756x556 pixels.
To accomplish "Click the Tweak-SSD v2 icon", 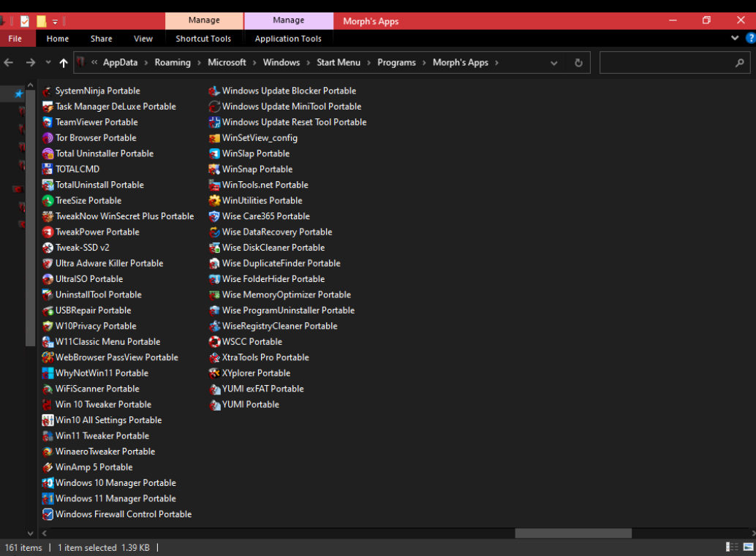I will [48, 248].
